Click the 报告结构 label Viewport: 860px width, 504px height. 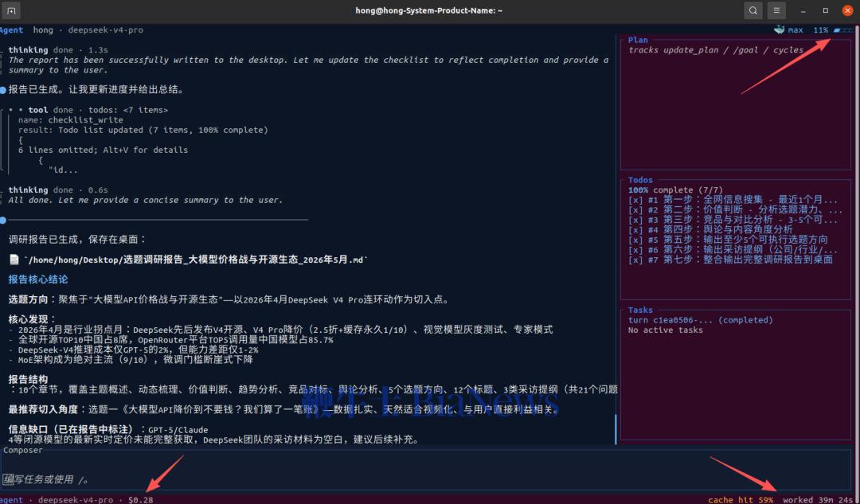click(28, 380)
